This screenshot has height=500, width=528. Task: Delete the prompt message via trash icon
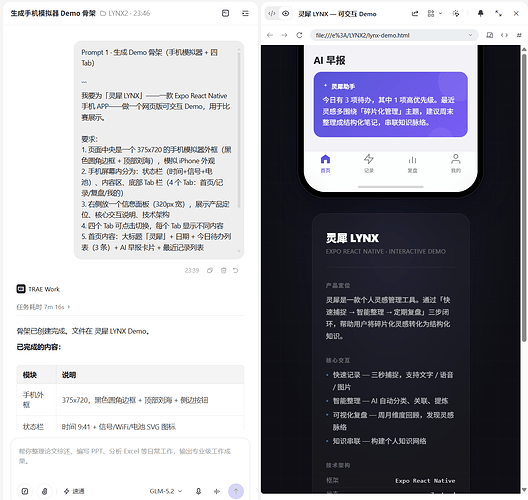[x=223, y=270]
